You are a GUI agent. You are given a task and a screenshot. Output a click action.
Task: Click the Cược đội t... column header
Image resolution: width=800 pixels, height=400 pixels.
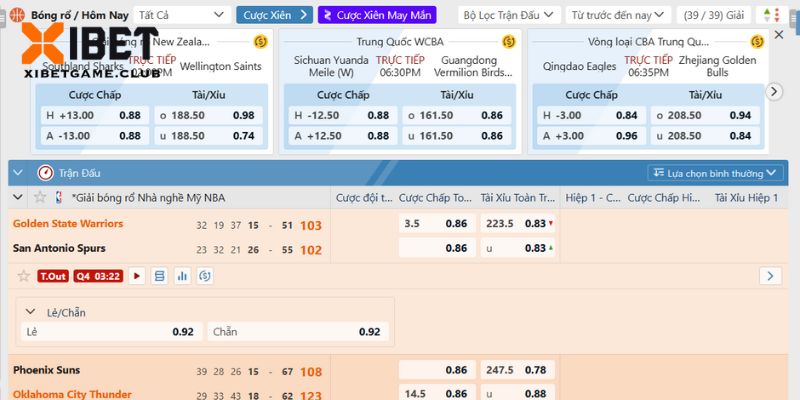click(364, 197)
